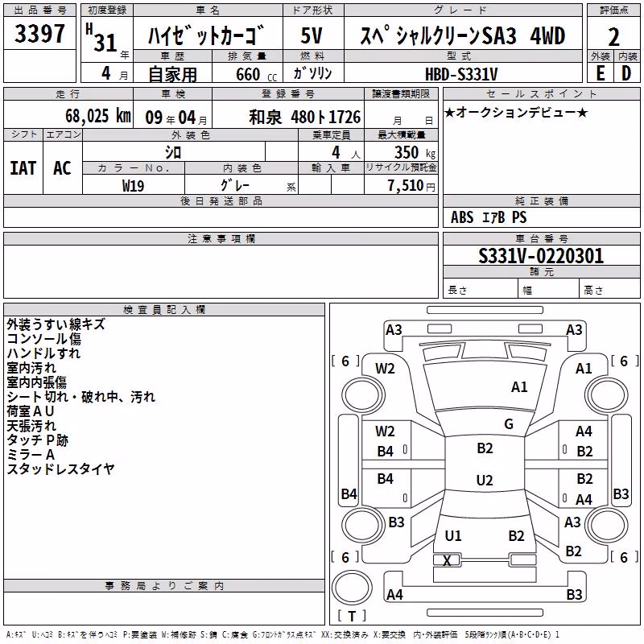Select rear bumper A4 mark on diagram
This screenshot has height=644, width=644.
tap(394, 594)
